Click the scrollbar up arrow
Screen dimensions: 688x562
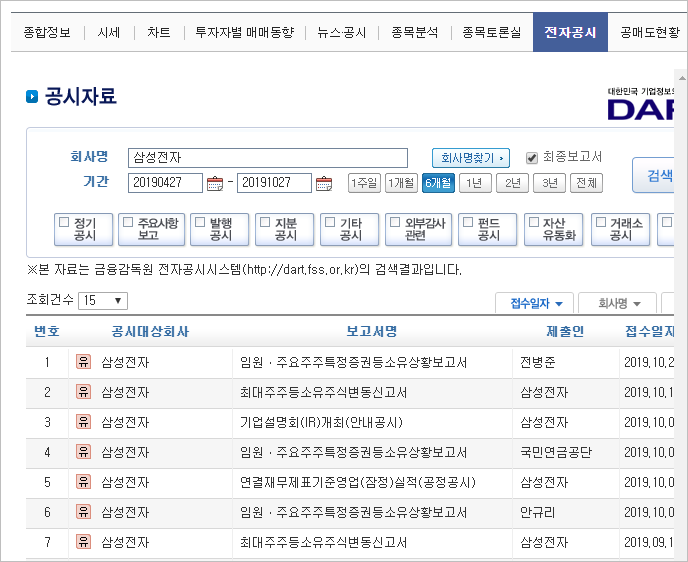(681, 78)
